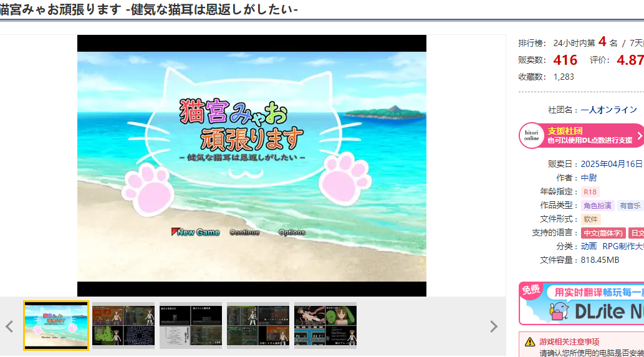Select the 角色扮演 genre tag

pos(597,206)
